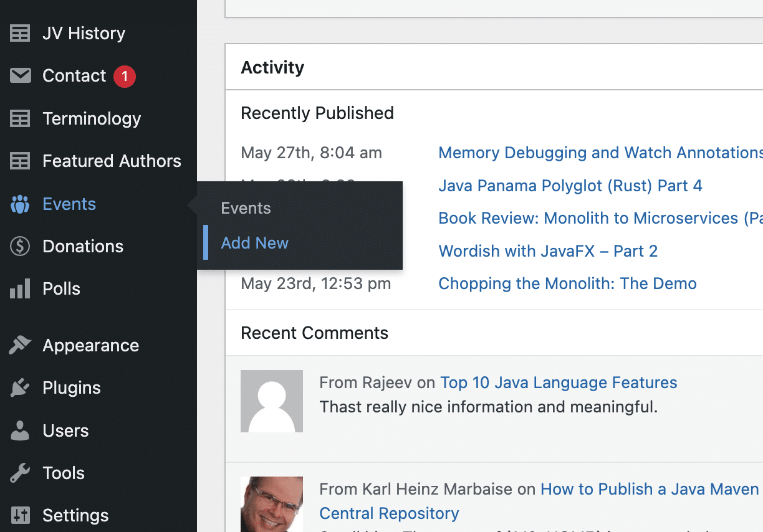Open the Settings sliders icon
The width and height of the screenshot is (763, 532).
coord(19,515)
